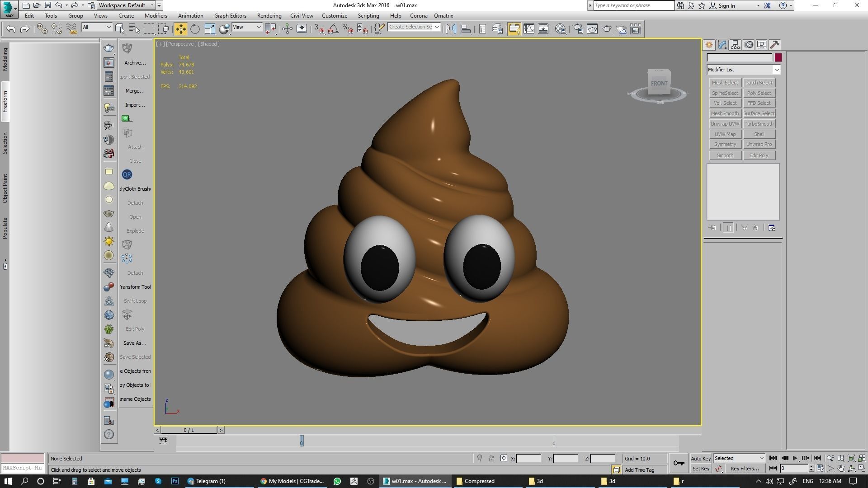Click the Photoshop icon in taskbar
Screen dimensions: 868x488
175,481
